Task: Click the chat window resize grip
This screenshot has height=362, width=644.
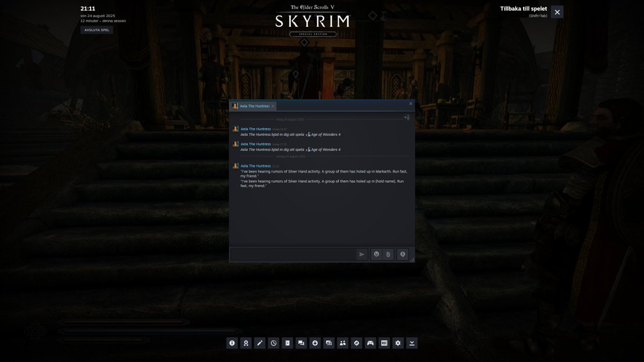Action: tap(412, 260)
